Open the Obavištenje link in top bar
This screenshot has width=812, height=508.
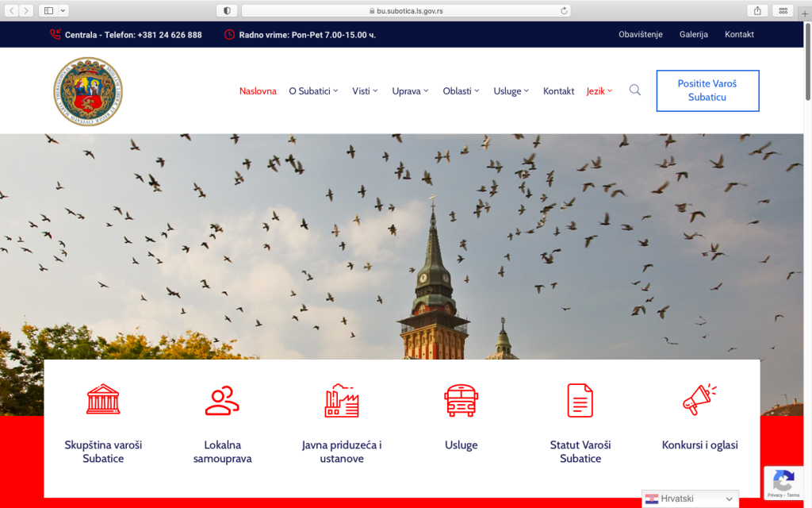pyautogui.click(x=640, y=34)
